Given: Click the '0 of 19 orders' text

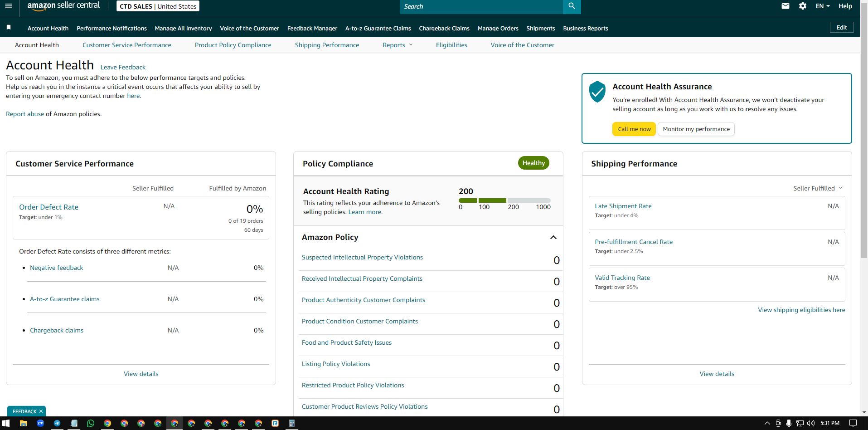Looking at the screenshot, I should (x=246, y=221).
